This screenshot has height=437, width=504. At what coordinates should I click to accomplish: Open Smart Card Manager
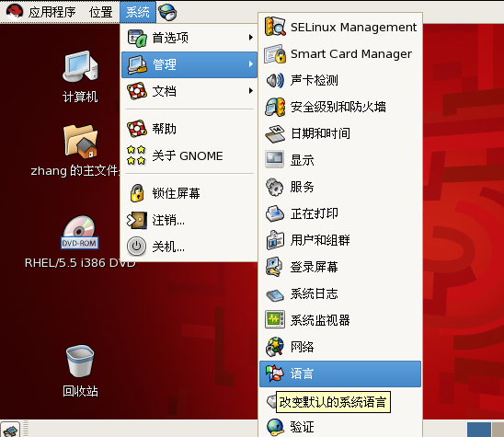tap(340, 54)
